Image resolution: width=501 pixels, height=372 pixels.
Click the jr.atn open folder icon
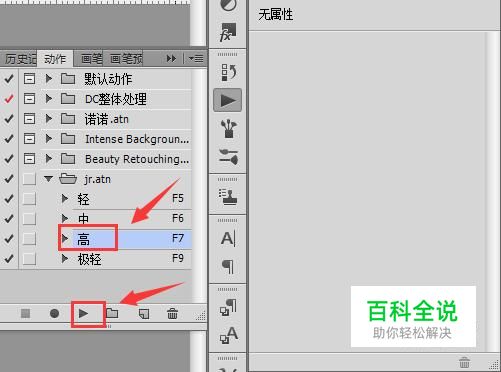68,179
